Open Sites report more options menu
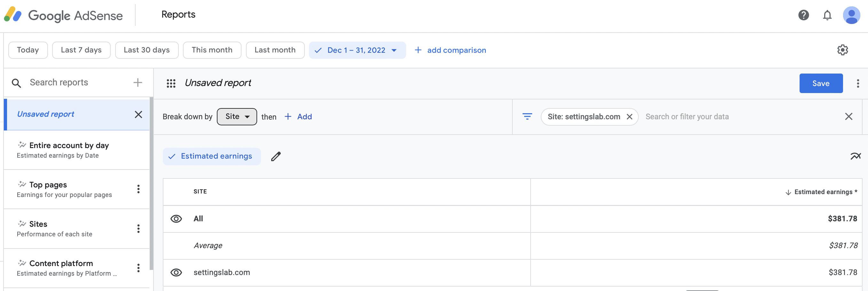 [x=138, y=229]
